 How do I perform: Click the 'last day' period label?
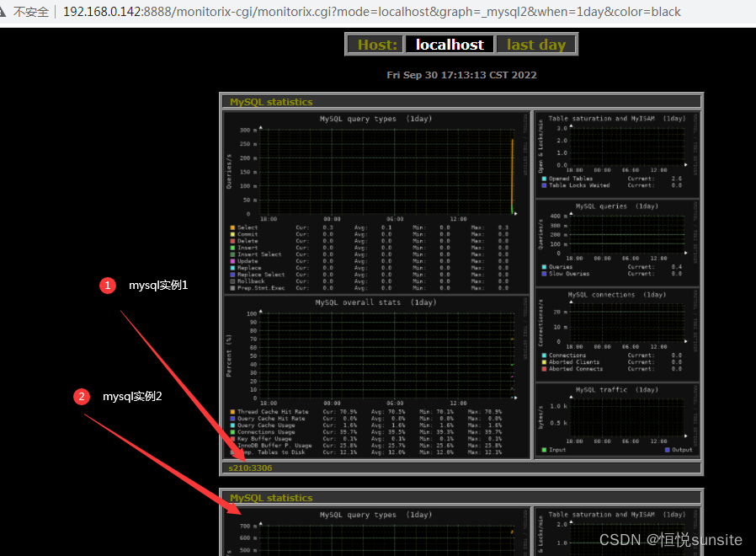(x=535, y=45)
